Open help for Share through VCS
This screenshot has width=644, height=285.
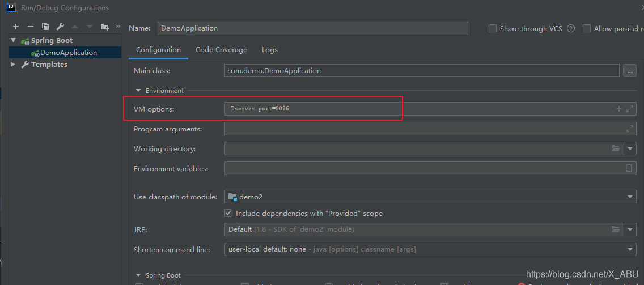[570, 28]
